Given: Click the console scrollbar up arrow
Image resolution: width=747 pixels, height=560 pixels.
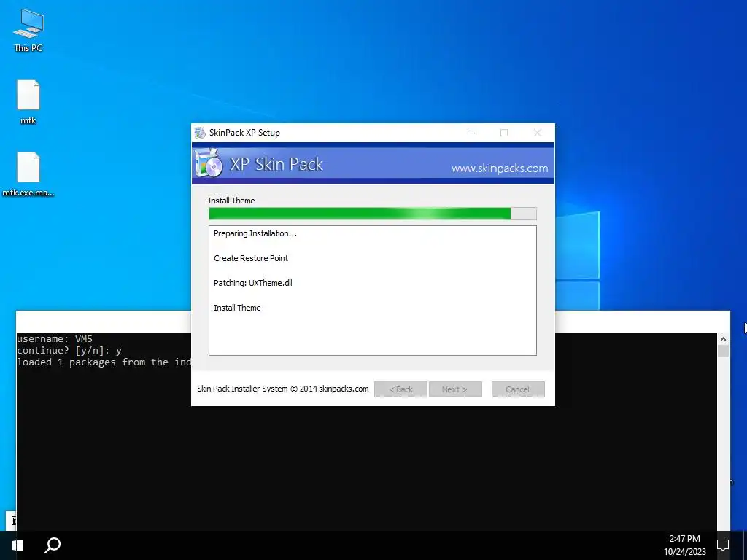Looking at the screenshot, I should point(723,338).
